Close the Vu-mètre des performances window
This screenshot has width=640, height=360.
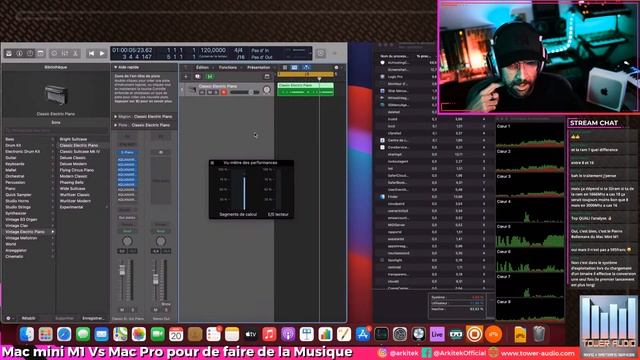(212, 163)
